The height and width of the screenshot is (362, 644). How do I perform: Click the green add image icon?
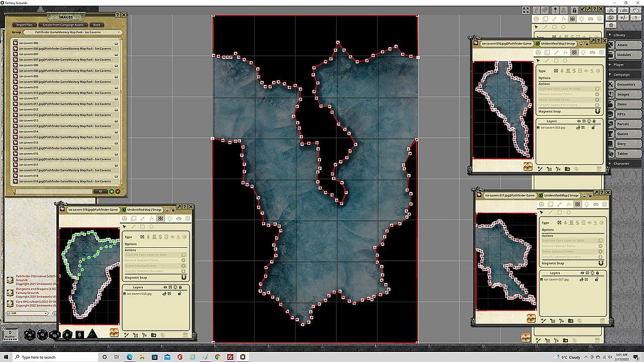pos(112,191)
